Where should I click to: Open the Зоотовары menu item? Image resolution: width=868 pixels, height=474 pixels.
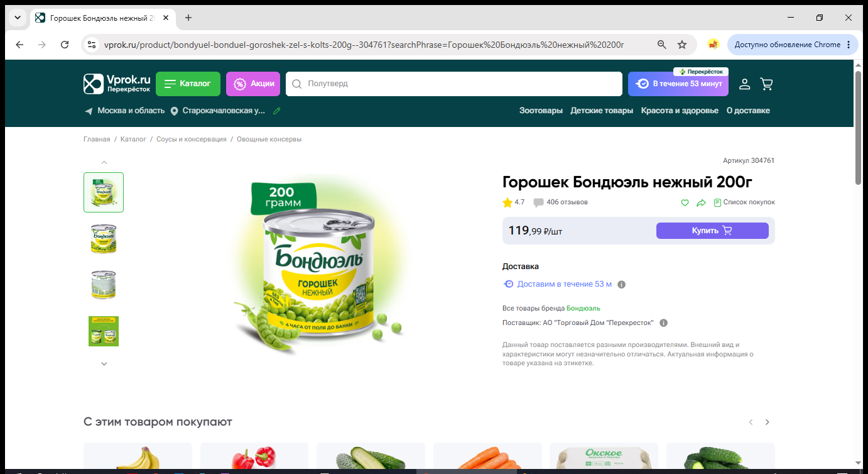(541, 111)
